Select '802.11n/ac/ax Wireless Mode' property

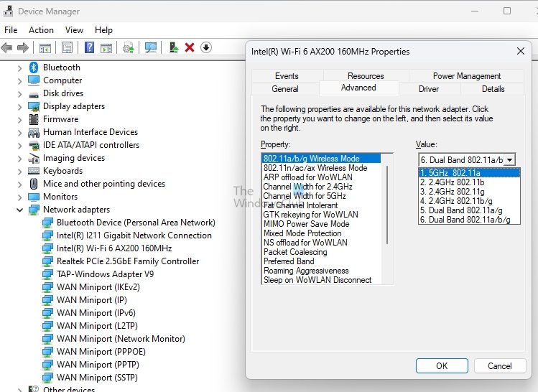click(x=322, y=168)
